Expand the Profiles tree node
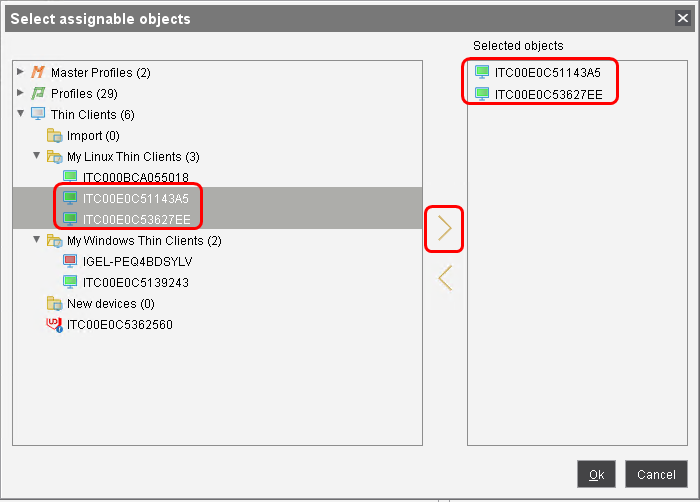The height and width of the screenshot is (502, 700). coord(21,94)
